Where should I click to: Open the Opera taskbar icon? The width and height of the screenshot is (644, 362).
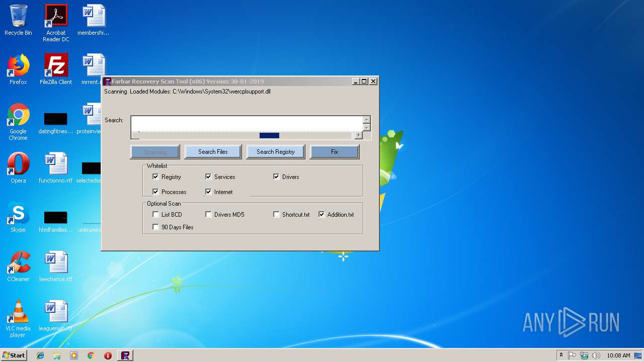pyautogui.click(x=108, y=355)
